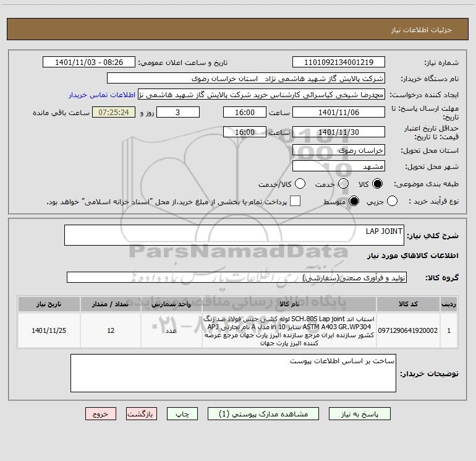476x461 pixels.
Task: Click the buyer notes text area
Action: coord(233,373)
